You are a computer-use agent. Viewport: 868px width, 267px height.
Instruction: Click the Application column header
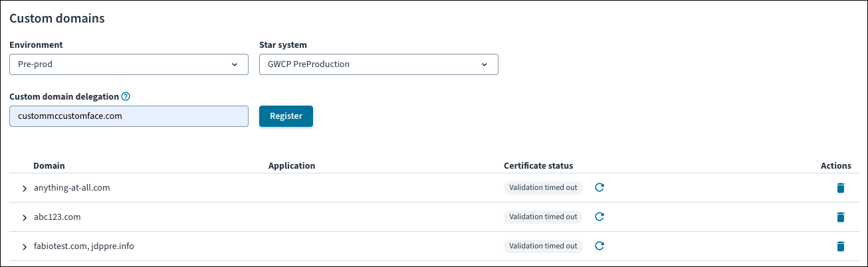click(x=292, y=165)
